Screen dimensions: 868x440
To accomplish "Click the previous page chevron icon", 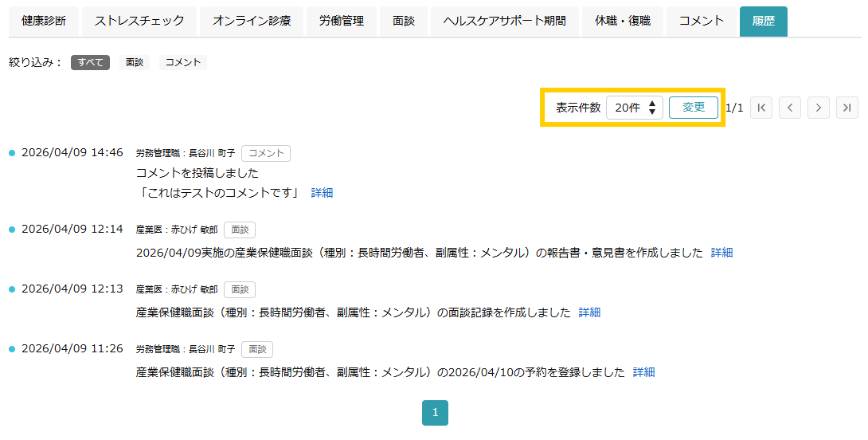I will pyautogui.click(x=790, y=108).
